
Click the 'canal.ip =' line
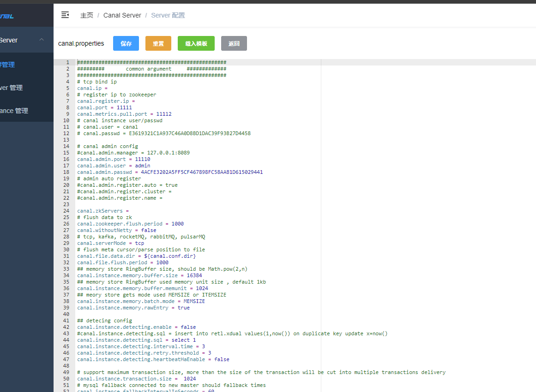pyautogui.click(x=92, y=88)
